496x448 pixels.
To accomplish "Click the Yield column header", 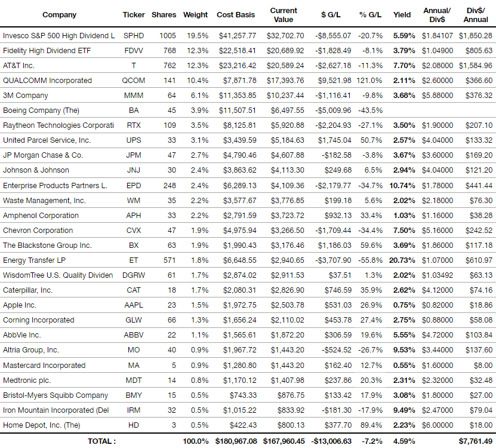I will point(402,15).
